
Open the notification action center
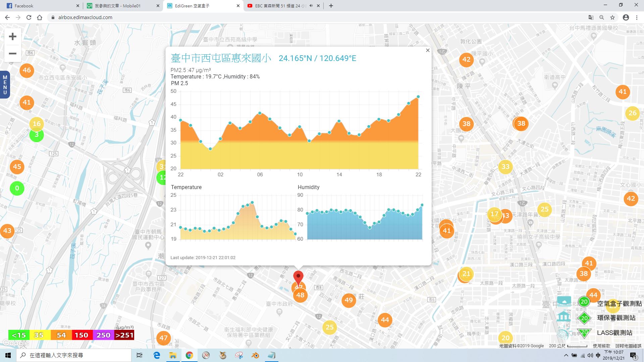[x=633, y=356]
